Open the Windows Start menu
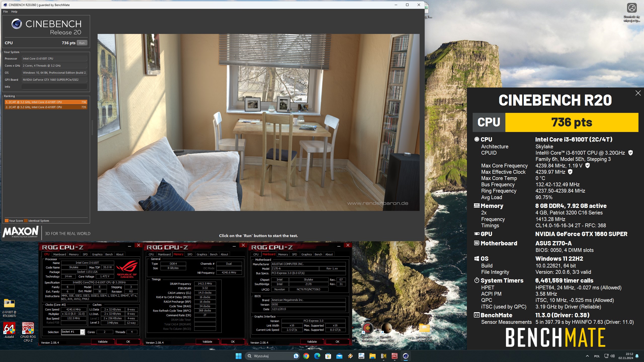Screen dimensions: 644x362 pos(238,356)
